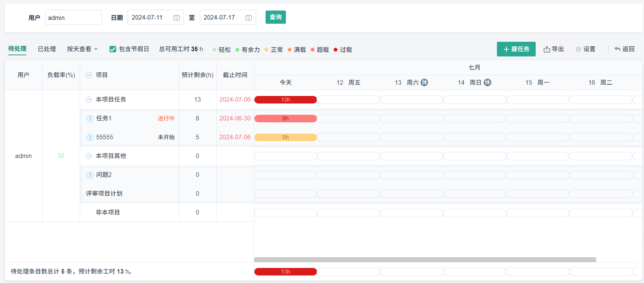
Task: Click admin user cell in table
Action: click(x=23, y=156)
